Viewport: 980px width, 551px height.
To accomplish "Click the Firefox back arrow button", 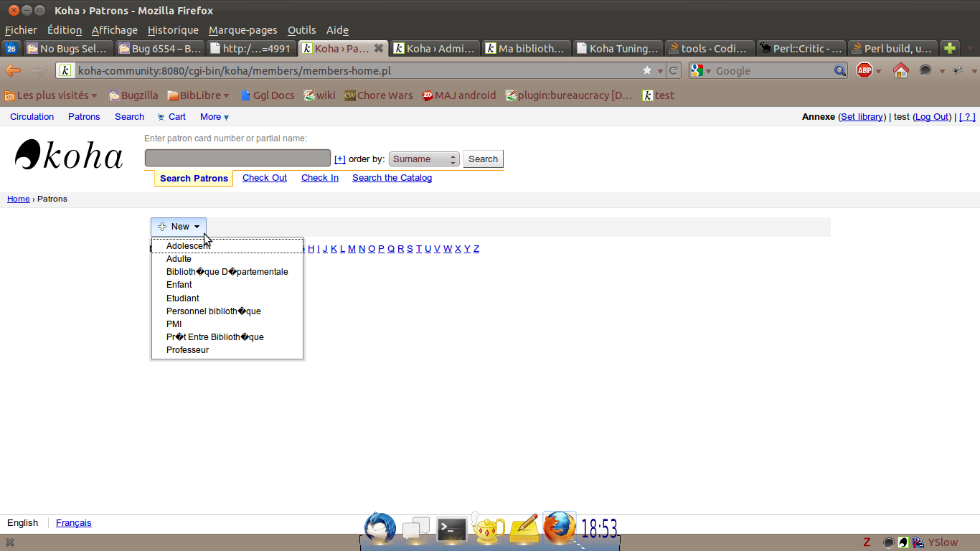I will tap(13, 70).
